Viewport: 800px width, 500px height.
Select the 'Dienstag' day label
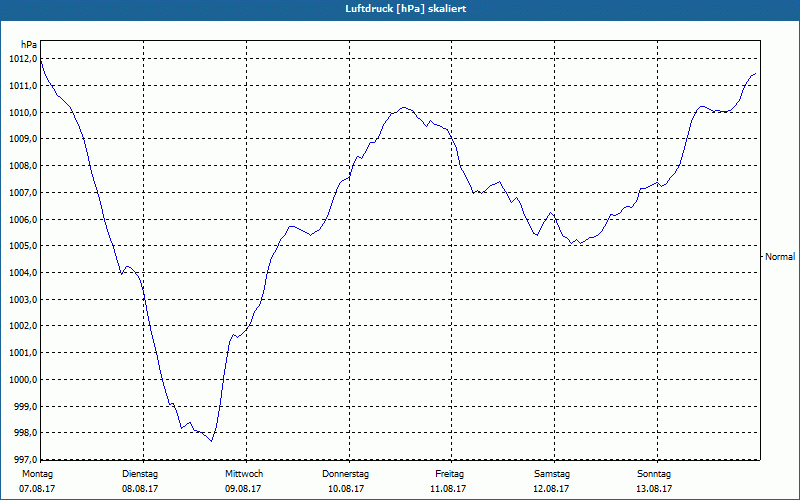[x=140, y=474]
